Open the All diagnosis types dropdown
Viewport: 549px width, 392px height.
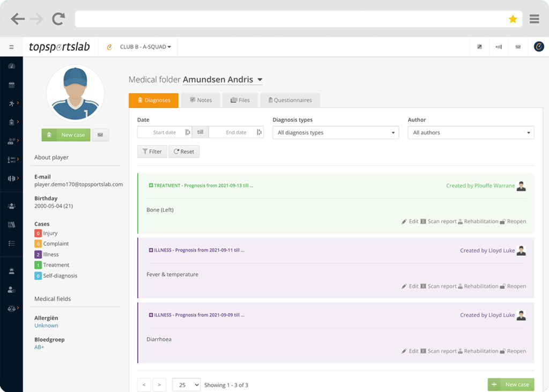pos(336,132)
